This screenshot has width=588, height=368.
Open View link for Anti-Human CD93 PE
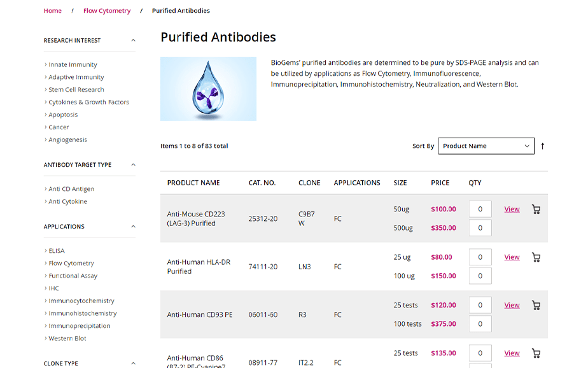[512, 306]
